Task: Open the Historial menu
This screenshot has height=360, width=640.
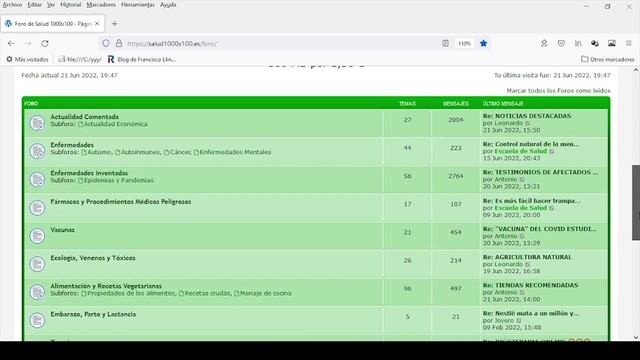Action: 71,5
